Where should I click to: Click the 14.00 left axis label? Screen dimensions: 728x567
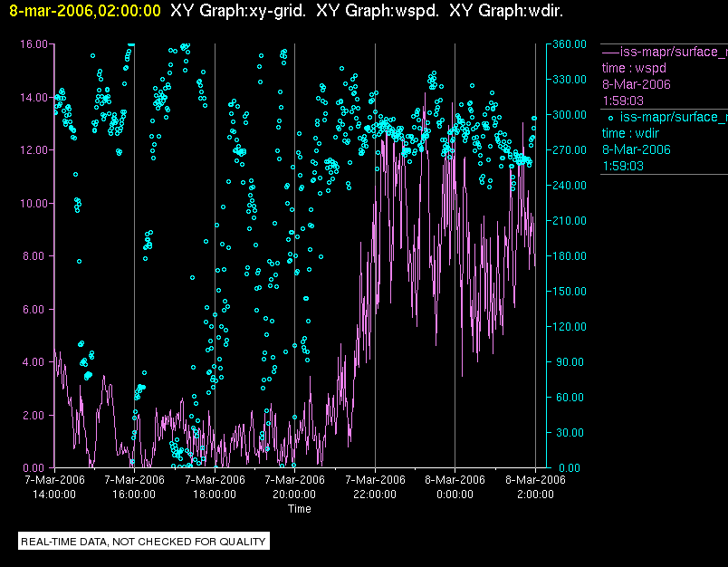[x=34, y=98]
